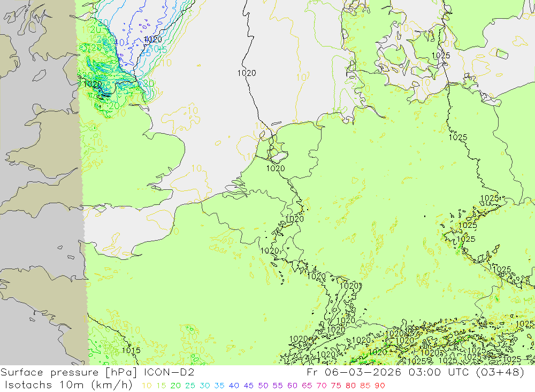Select the "15" isotach legend value

[x=162, y=386]
